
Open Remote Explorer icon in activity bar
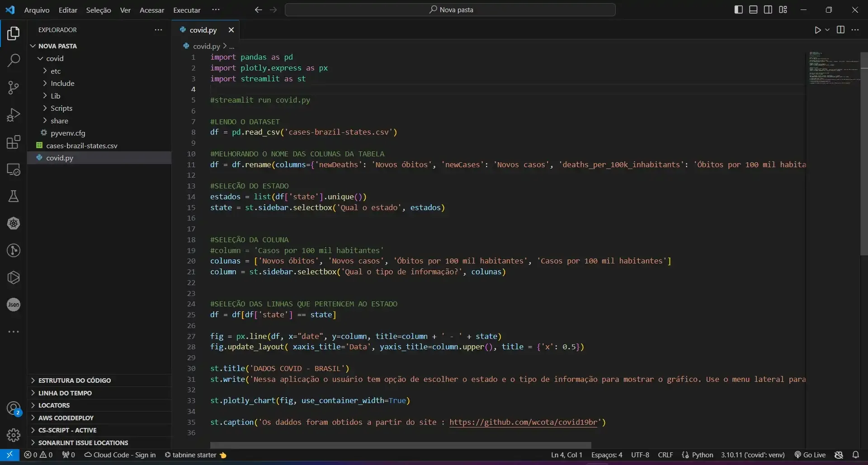(x=14, y=169)
